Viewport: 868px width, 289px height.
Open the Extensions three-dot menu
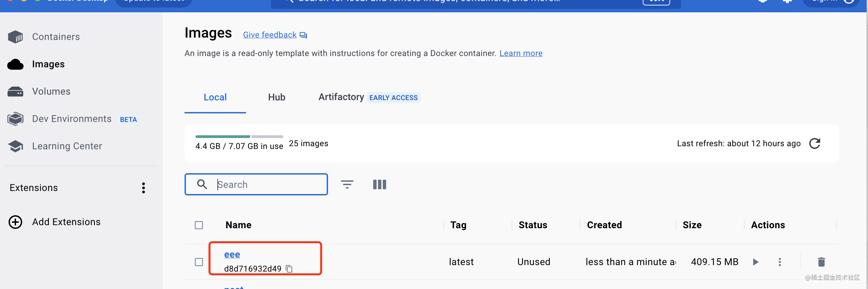click(144, 188)
